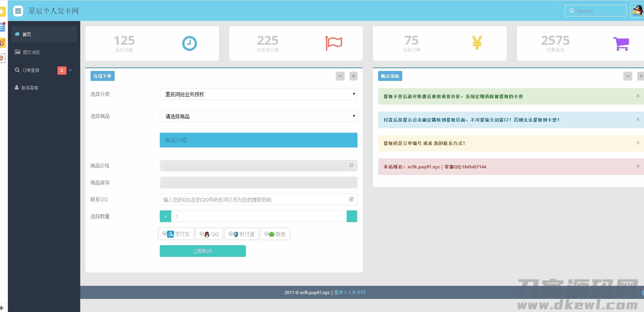
Task: Click the red flag icon for 历史总订单
Action: coord(333,43)
